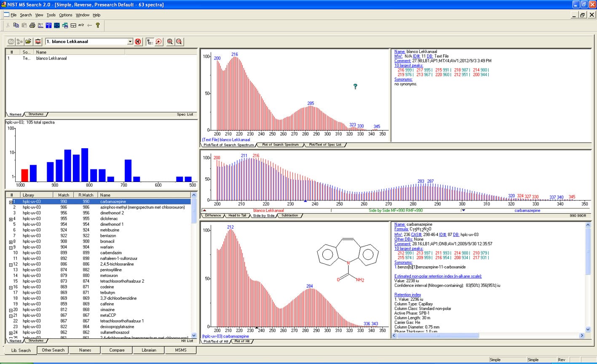The image size is (597, 364).
Task: Expand hit row 24 sulfamethoxazool
Action: 11,333
